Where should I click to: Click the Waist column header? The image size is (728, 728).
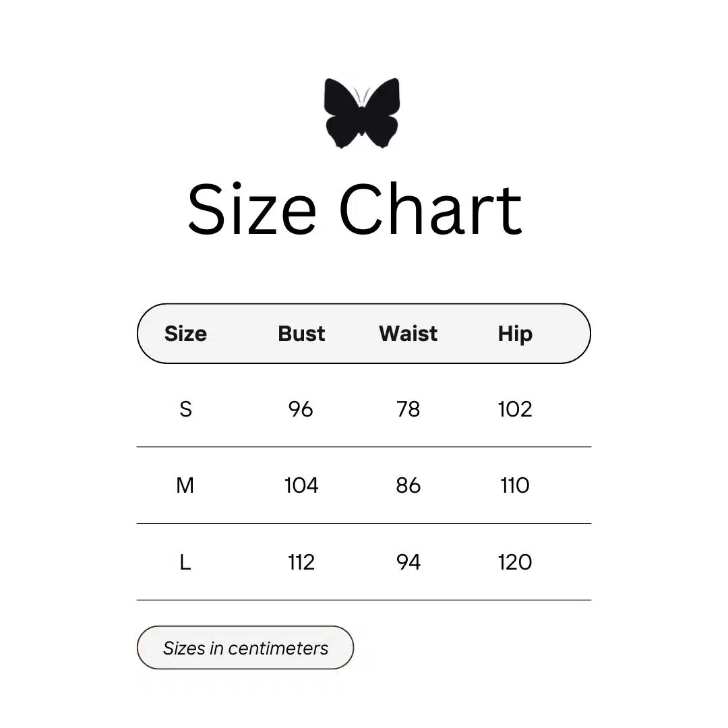point(408,334)
